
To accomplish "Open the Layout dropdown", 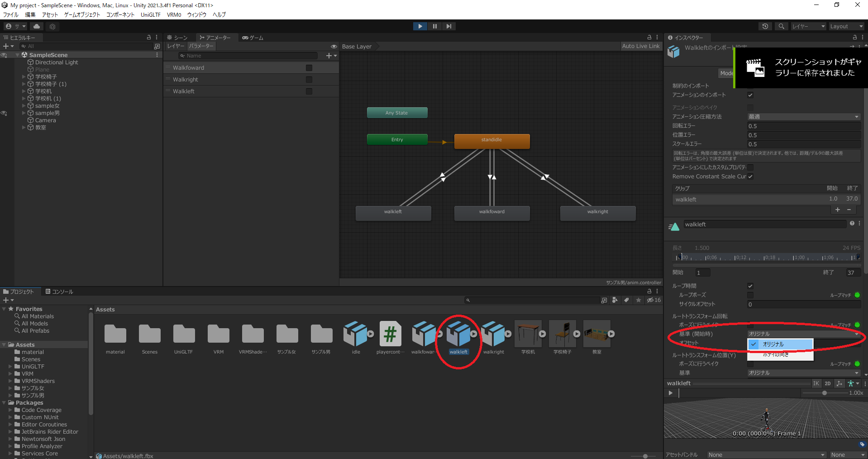I will click(x=845, y=26).
